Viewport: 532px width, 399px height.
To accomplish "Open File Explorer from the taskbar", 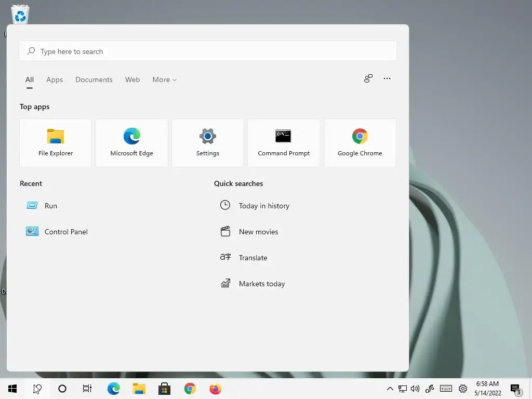I will click(x=139, y=389).
